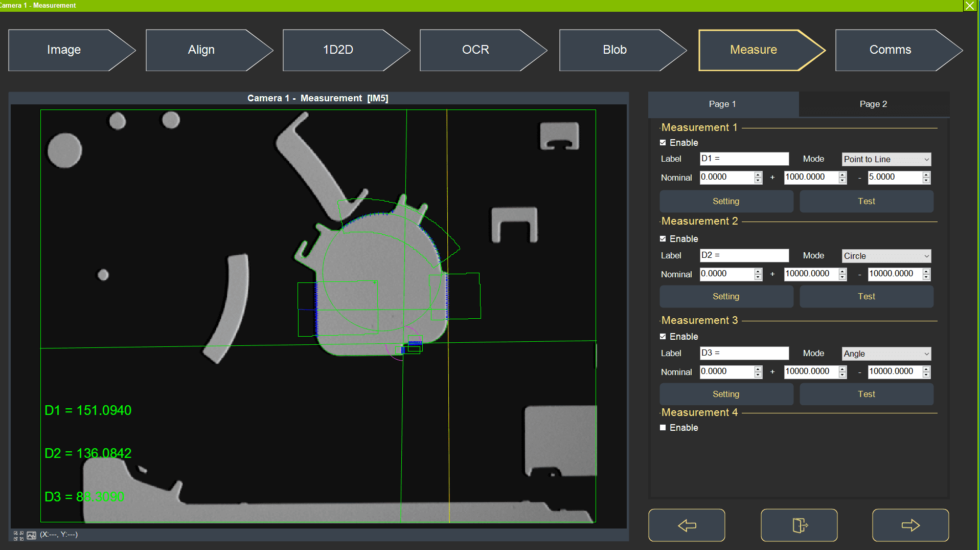Click the (X:---, Y:---) coordinate readout

pos(59,535)
